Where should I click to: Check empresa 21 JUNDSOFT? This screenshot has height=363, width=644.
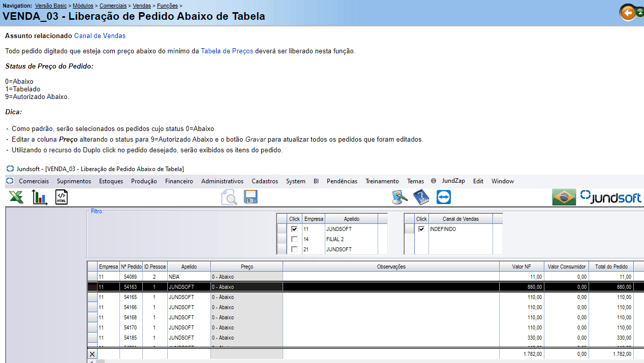coord(294,249)
